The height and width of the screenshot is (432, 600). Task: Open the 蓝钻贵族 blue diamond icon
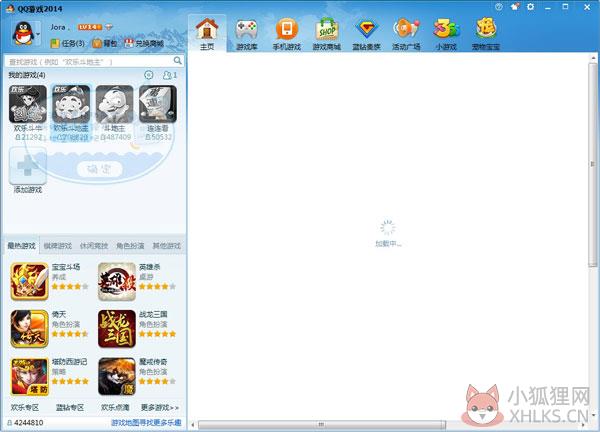tap(366, 29)
